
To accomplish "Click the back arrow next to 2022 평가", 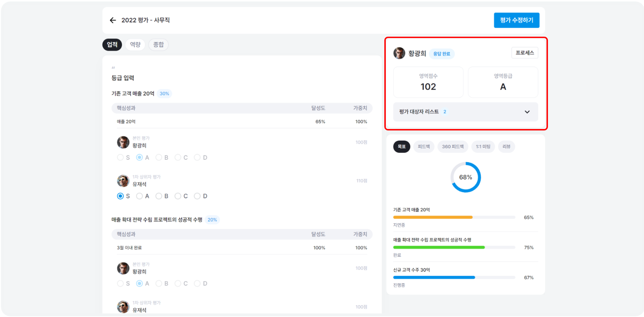I will (113, 20).
